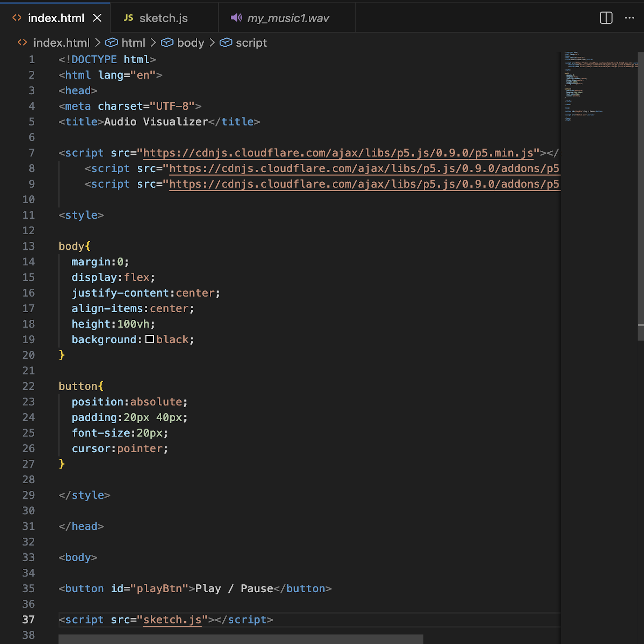Click the align-items:center; declaration
The height and width of the screenshot is (644, 644).
coord(133,309)
